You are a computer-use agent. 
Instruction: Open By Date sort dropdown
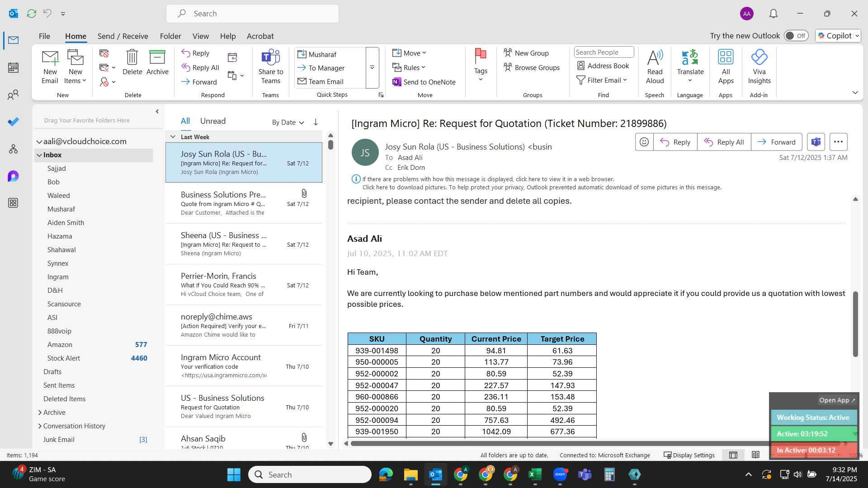(288, 122)
